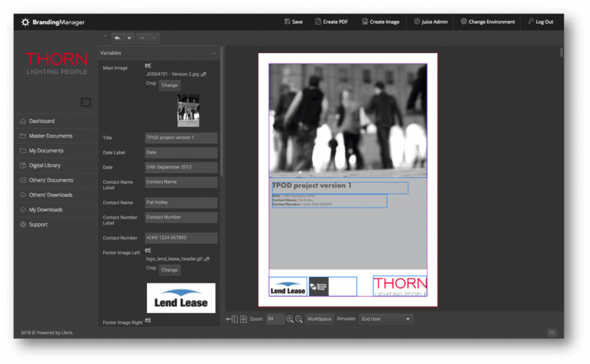Toggle the sidebar hamburger menu icon
The image size is (590, 364).
coord(87,101)
